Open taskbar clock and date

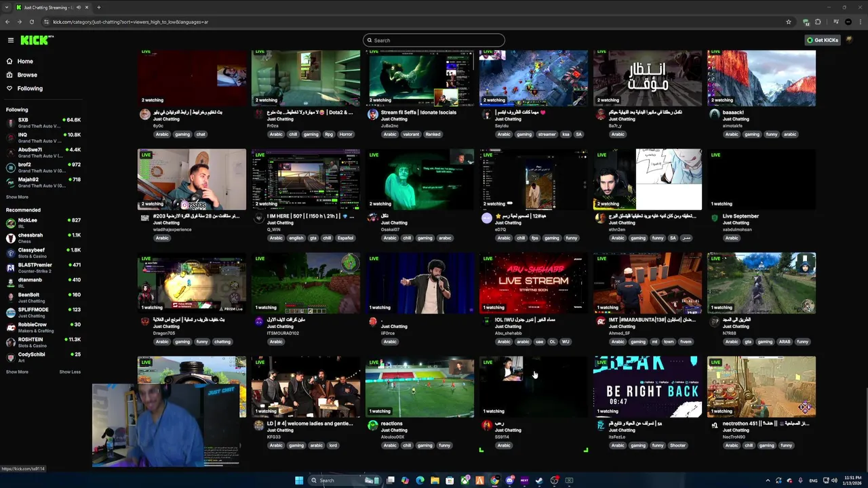tap(852, 481)
